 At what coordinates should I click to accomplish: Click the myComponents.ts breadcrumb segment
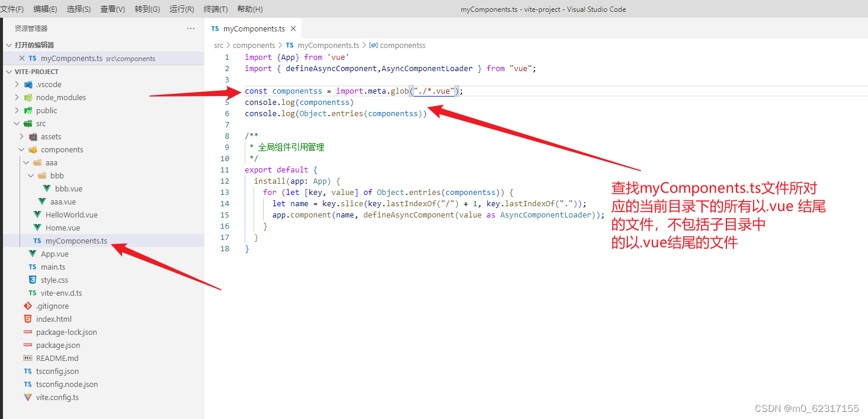[x=328, y=45]
